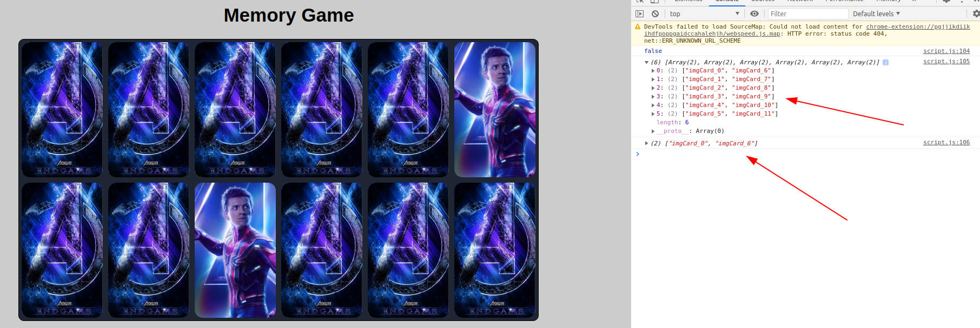The height and width of the screenshot is (328, 980).
Task: Flip the fifth face-down card in top row
Action: pyautogui.click(x=408, y=110)
